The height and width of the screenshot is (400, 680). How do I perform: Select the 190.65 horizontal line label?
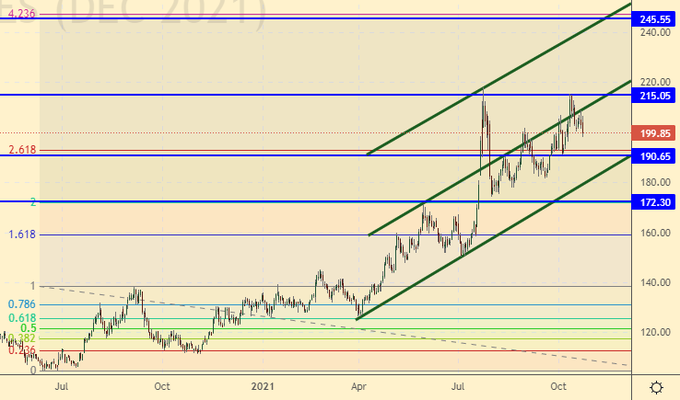(x=655, y=157)
